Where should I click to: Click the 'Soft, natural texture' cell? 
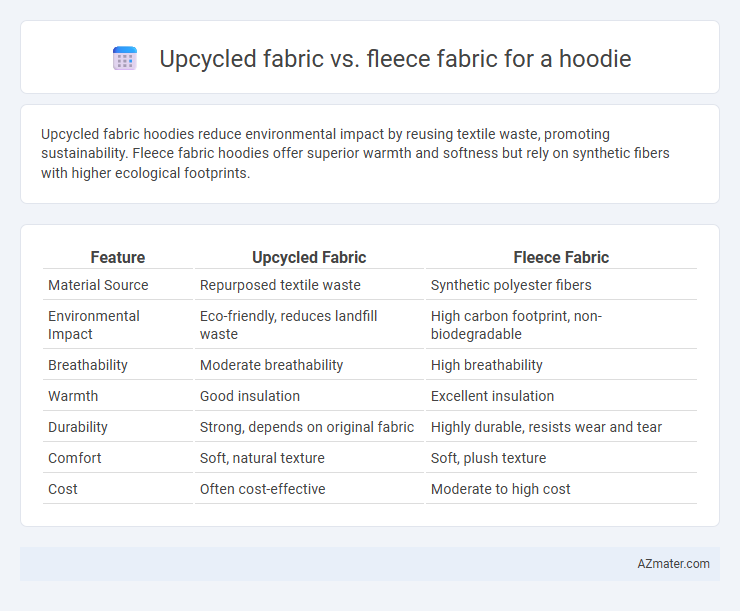tap(262, 458)
